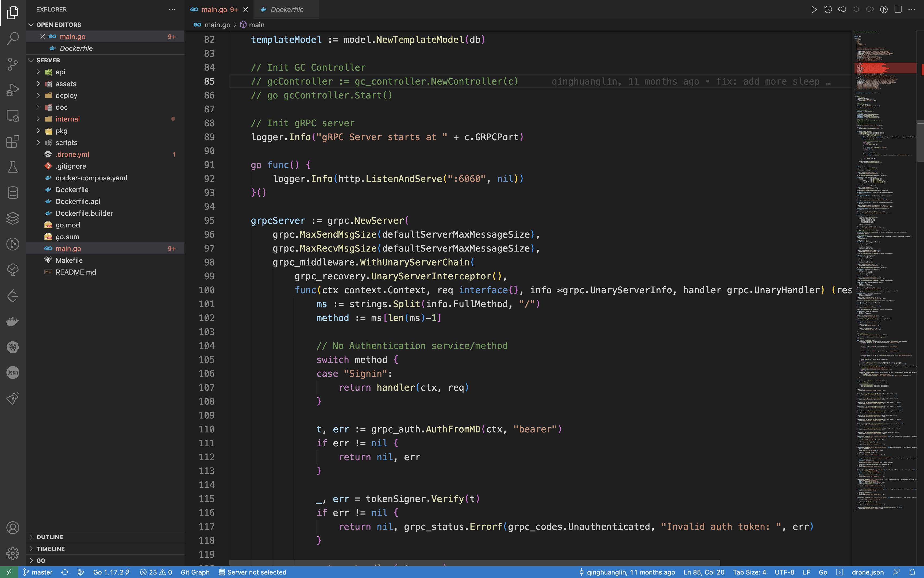Close the main.go editor tab
Viewport: 924px width, 578px height.
(245, 10)
